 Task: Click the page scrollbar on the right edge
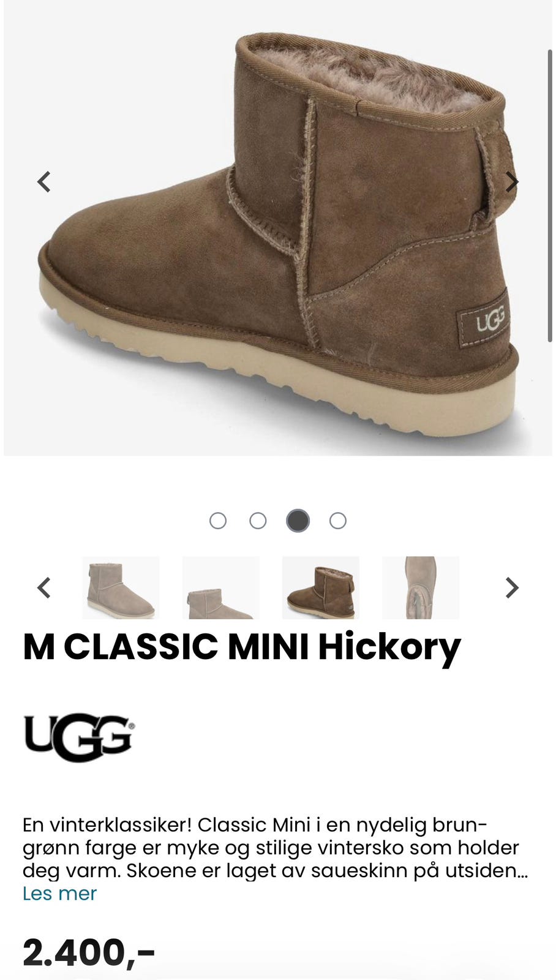[550, 196]
